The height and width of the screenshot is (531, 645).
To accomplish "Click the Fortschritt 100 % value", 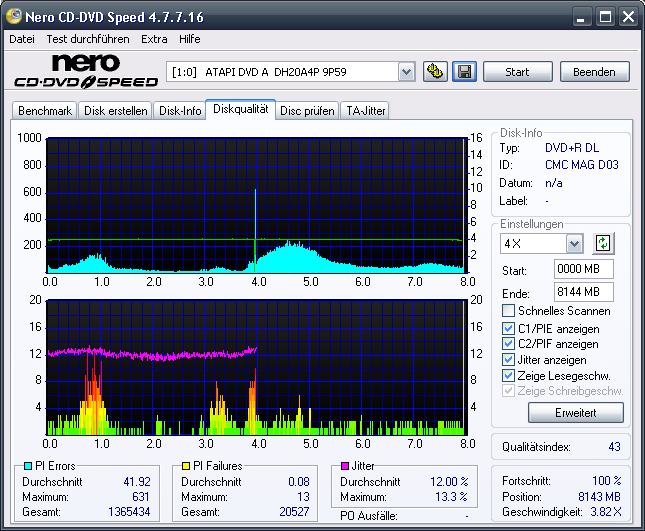I will pos(607,481).
